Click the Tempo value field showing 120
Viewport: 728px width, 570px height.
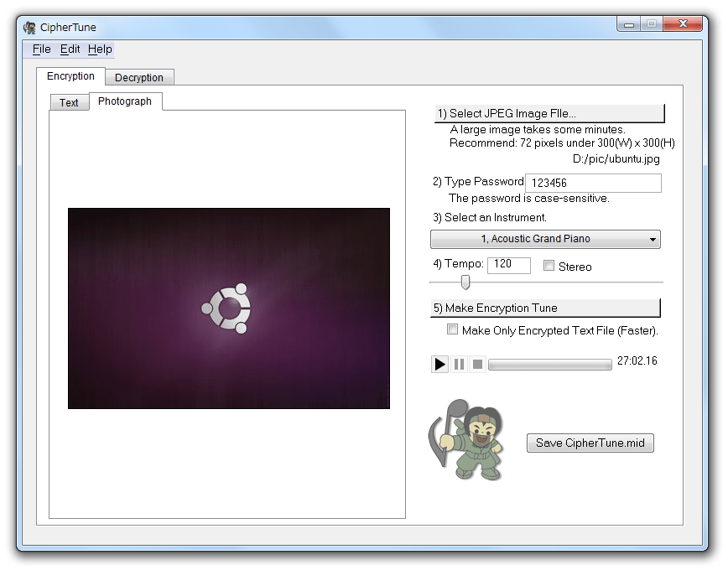[509, 265]
